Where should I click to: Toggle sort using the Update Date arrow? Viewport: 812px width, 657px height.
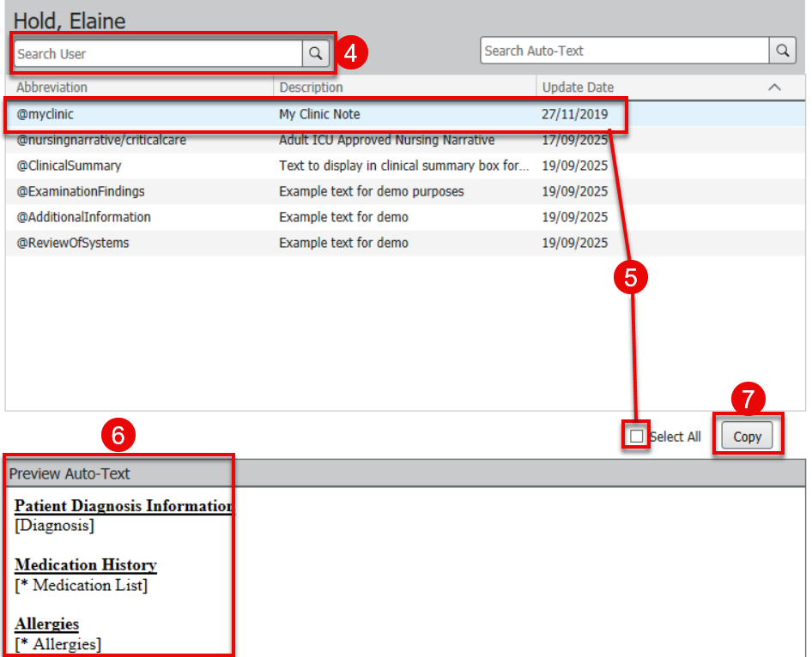(774, 87)
